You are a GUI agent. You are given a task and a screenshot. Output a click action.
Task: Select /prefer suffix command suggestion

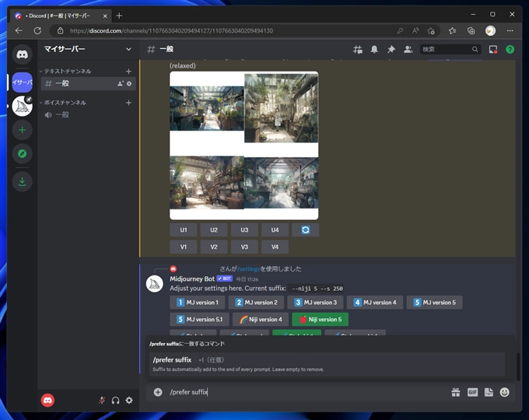327,364
